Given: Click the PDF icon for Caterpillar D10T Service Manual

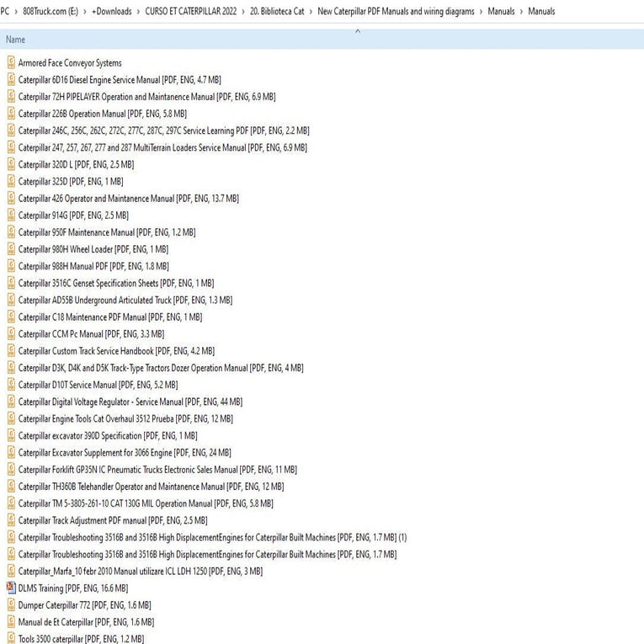Looking at the screenshot, I should (11, 385).
